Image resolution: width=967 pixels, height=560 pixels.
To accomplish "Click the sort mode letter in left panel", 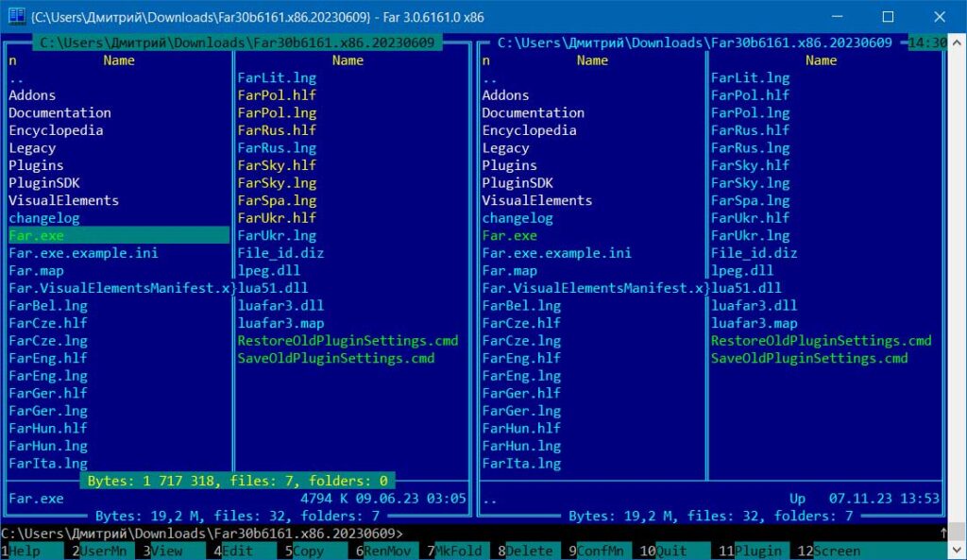I will pyautogui.click(x=13, y=60).
